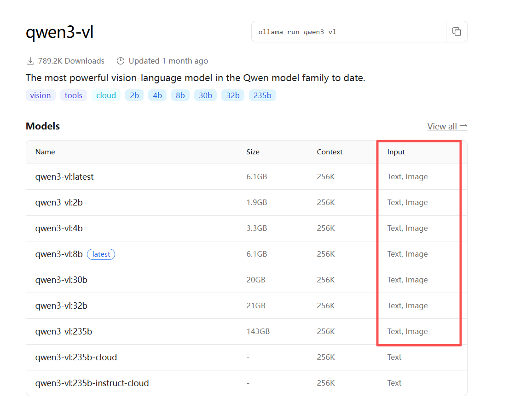This screenshot has width=532, height=399.
Task: Open the qwen3-vl:30b model row
Action: pos(61,280)
